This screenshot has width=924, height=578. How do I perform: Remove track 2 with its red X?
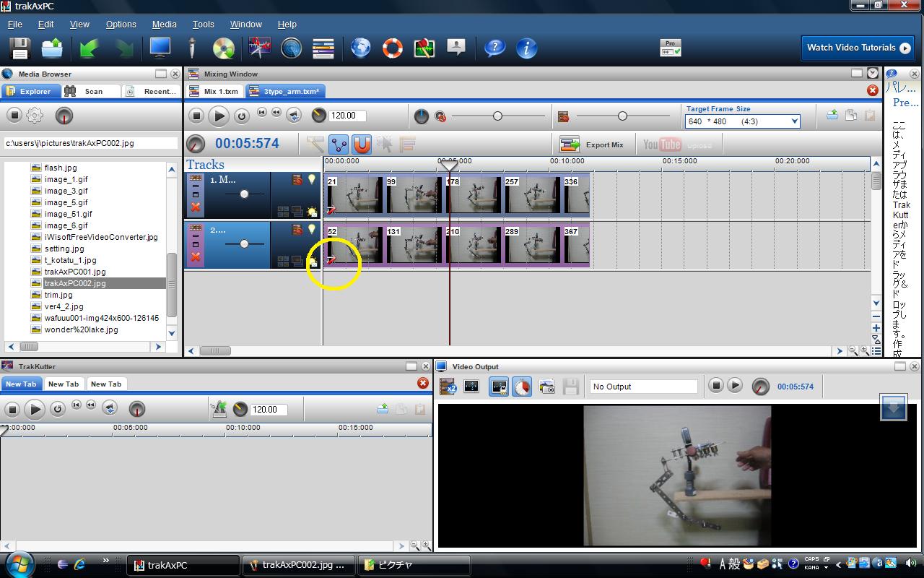(x=196, y=257)
